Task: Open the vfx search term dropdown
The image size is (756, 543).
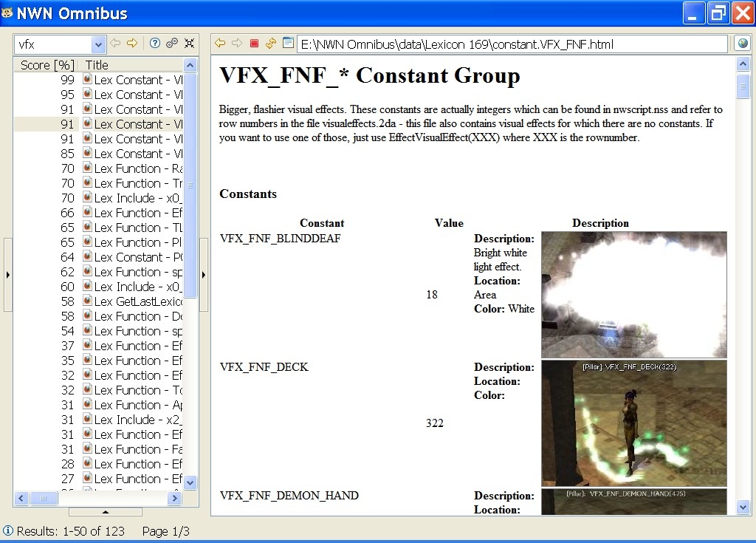Action: tap(98, 44)
